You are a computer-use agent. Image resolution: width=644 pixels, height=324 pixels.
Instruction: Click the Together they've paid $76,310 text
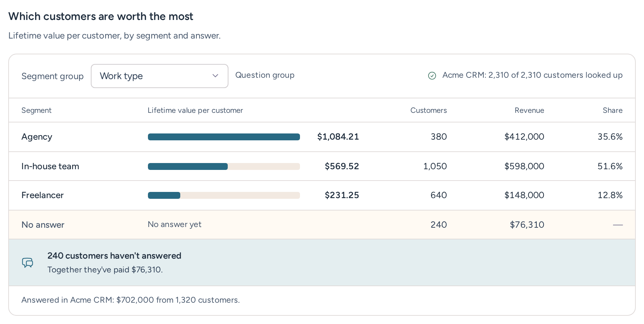click(105, 270)
